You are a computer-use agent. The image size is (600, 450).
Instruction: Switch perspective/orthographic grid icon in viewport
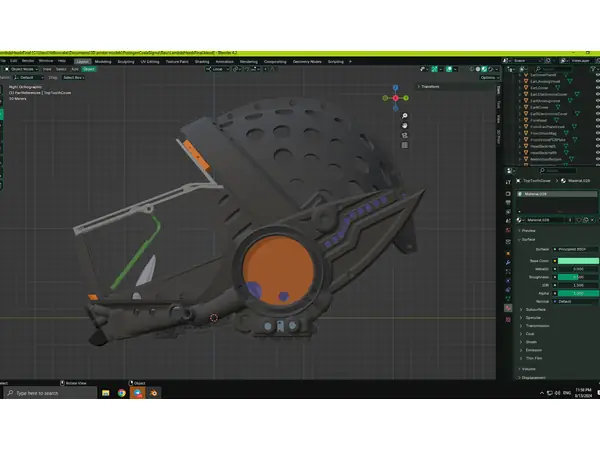404,145
